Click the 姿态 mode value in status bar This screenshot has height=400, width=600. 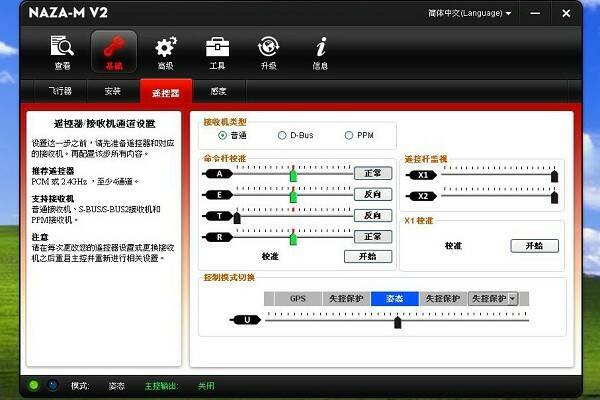point(117,386)
